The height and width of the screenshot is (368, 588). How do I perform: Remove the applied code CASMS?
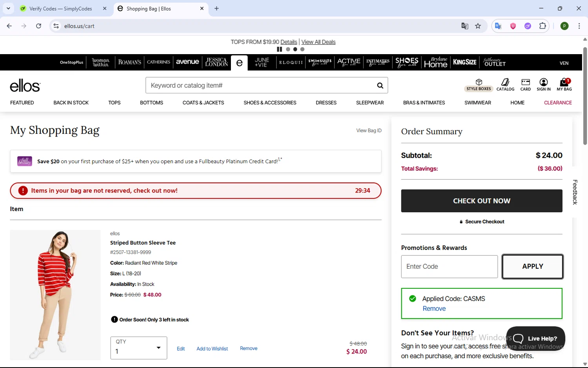434,309
